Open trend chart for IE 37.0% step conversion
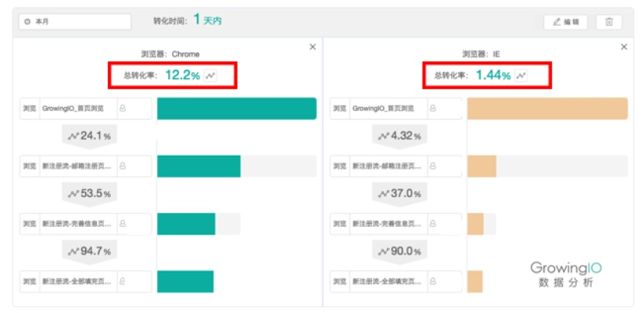Screen dimensions: 644x313 pos(384,193)
